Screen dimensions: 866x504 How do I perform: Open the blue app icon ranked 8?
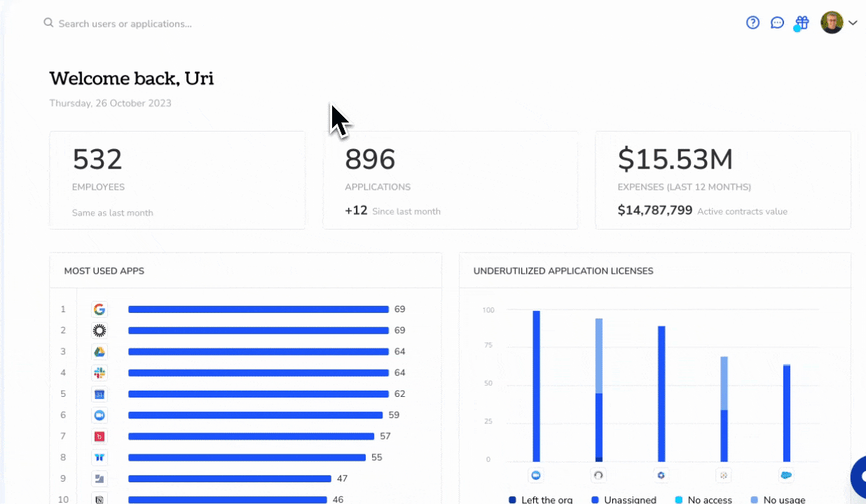coord(99,458)
